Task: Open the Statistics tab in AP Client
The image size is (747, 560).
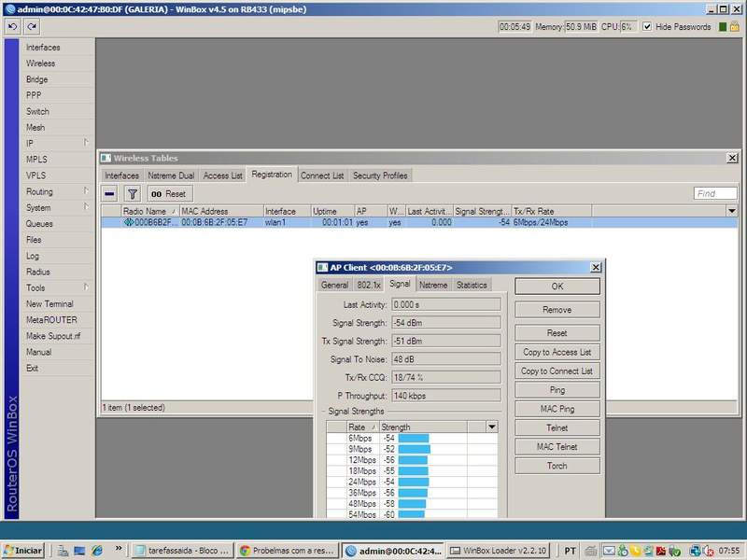Action: coord(472,286)
